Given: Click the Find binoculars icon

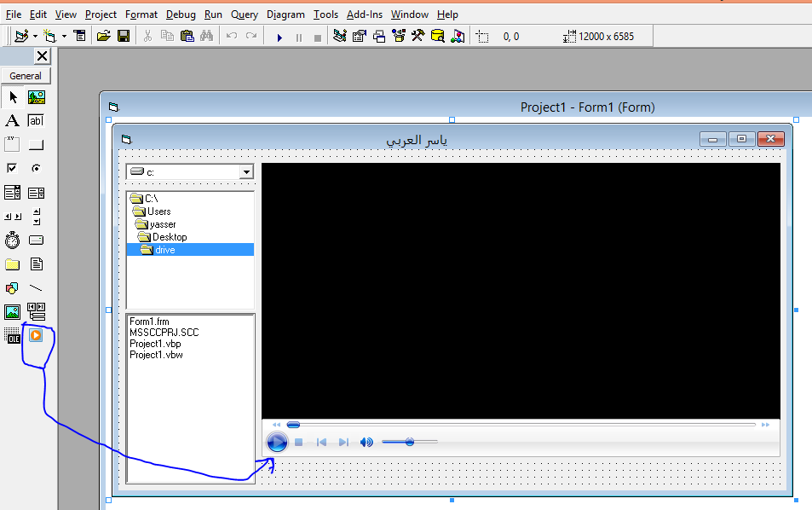Looking at the screenshot, I should (x=207, y=37).
